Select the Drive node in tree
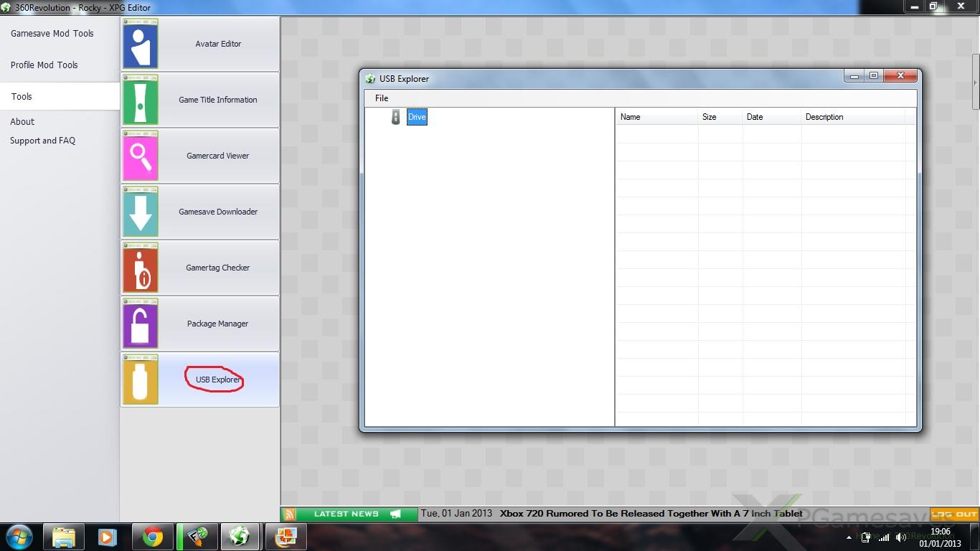 [x=416, y=117]
